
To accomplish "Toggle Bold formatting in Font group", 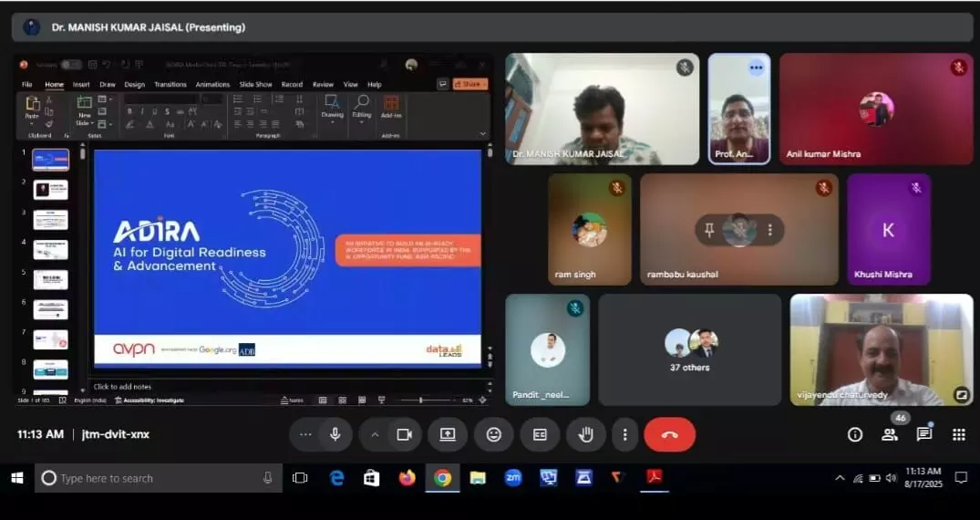I will 129,111.
